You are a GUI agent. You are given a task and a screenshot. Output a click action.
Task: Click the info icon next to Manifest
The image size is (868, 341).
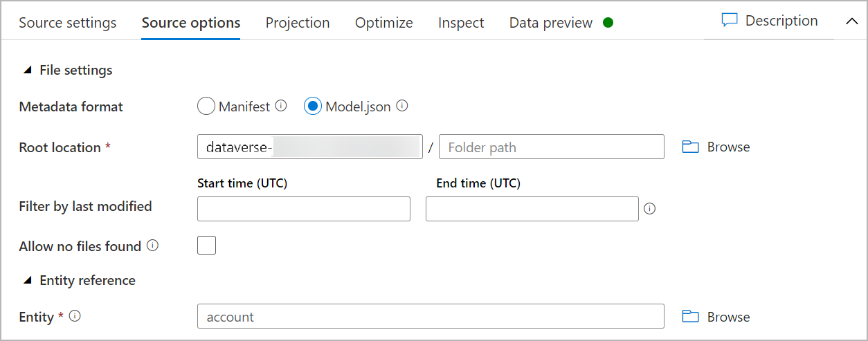[281, 107]
